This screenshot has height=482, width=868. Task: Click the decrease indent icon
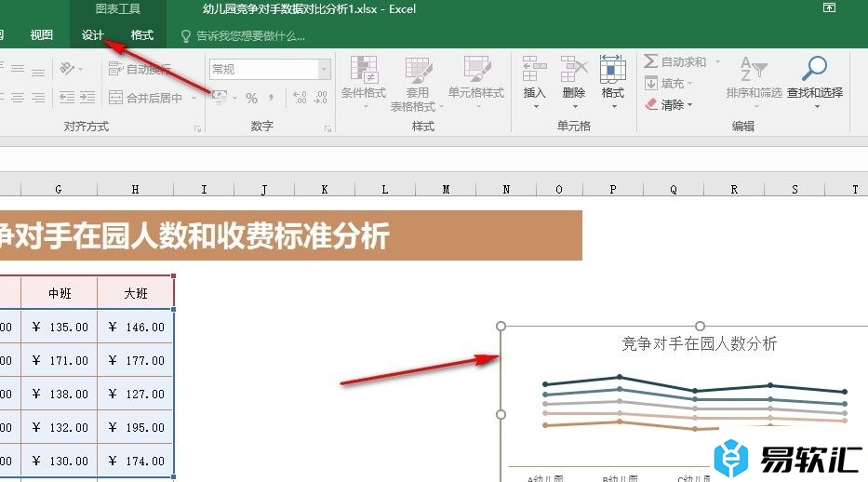pyautogui.click(x=67, y=98)
